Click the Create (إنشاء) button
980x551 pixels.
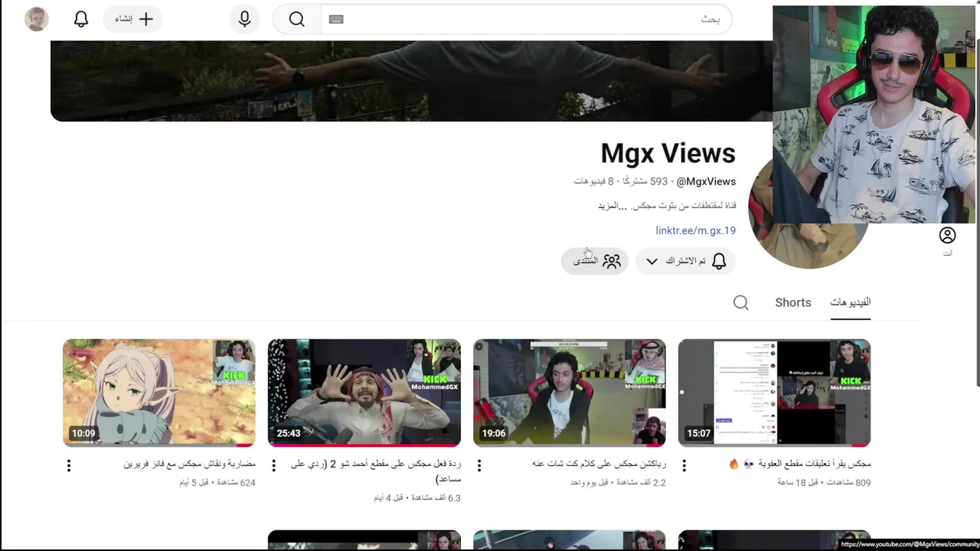click(x=134, y=19)
